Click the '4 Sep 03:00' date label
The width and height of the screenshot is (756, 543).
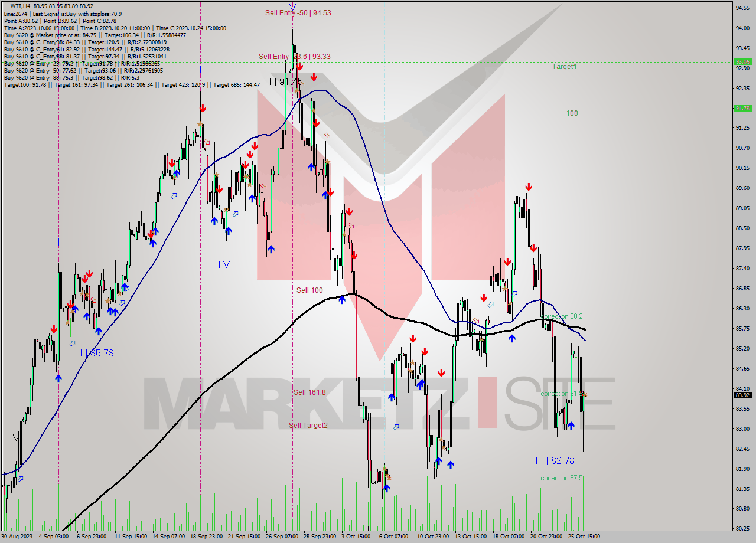(x=54, y=537)
